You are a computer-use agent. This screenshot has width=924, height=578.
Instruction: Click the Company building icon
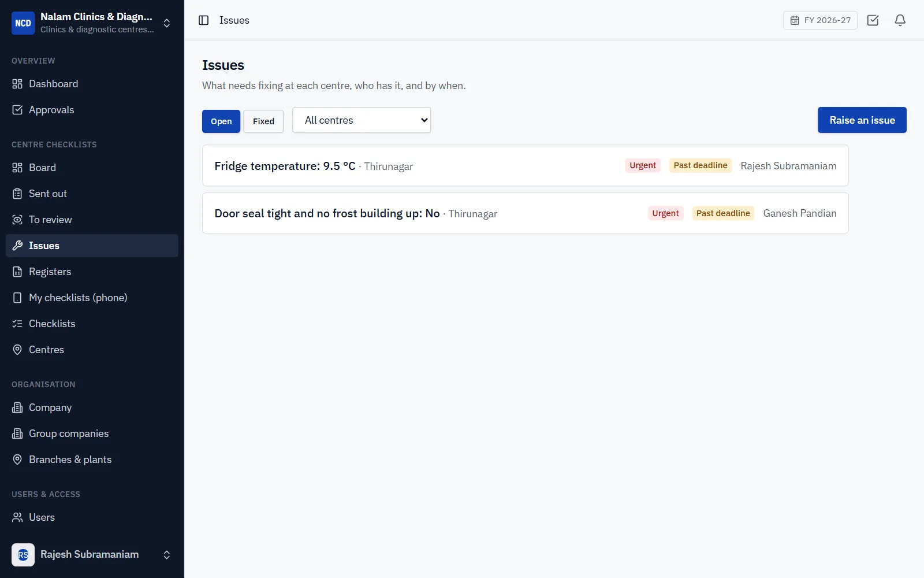[17, 407]
